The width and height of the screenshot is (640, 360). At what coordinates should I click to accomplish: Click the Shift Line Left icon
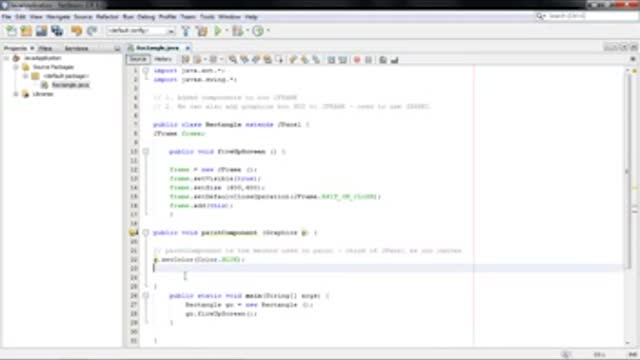pos(331,60)
